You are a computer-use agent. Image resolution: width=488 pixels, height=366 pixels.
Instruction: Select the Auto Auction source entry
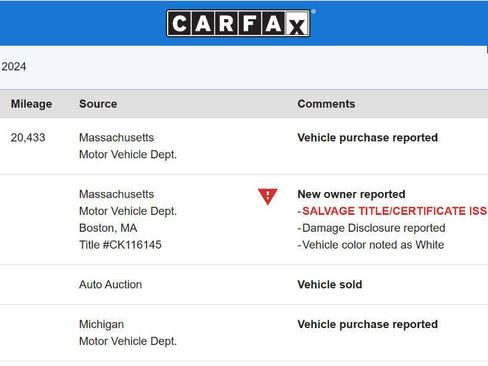[111, 284]
